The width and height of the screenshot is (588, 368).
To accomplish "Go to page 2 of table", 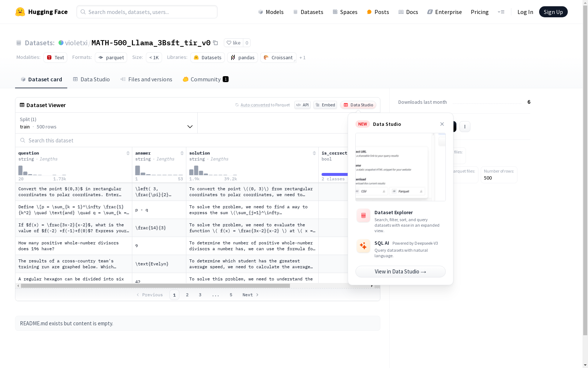I will pos(187,295).
